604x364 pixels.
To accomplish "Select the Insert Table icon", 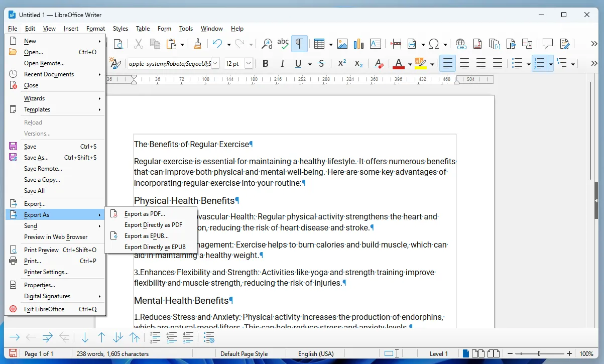I will (x=320, y=44).
